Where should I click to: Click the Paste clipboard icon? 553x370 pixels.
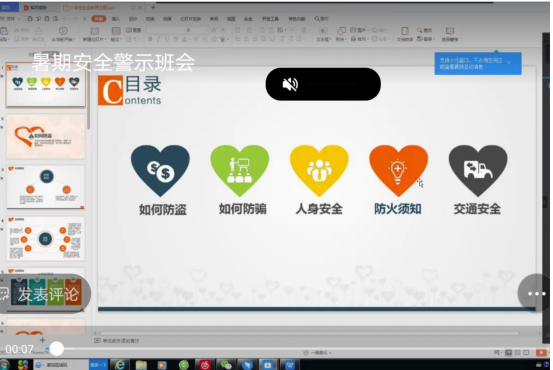click(x=4, y=31)
